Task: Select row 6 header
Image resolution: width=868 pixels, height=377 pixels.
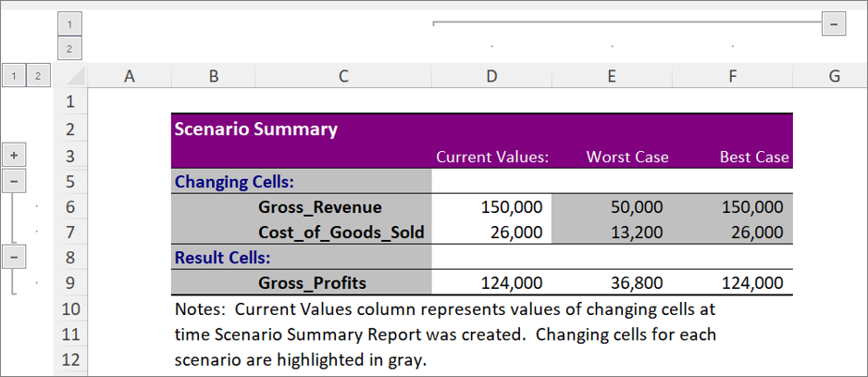Action: point(70,207)
